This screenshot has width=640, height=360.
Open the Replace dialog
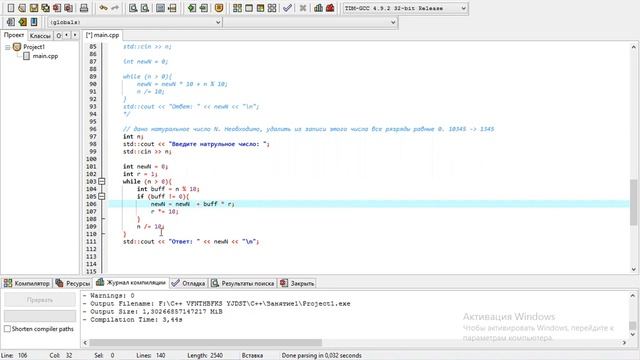[x=144, y=8]
